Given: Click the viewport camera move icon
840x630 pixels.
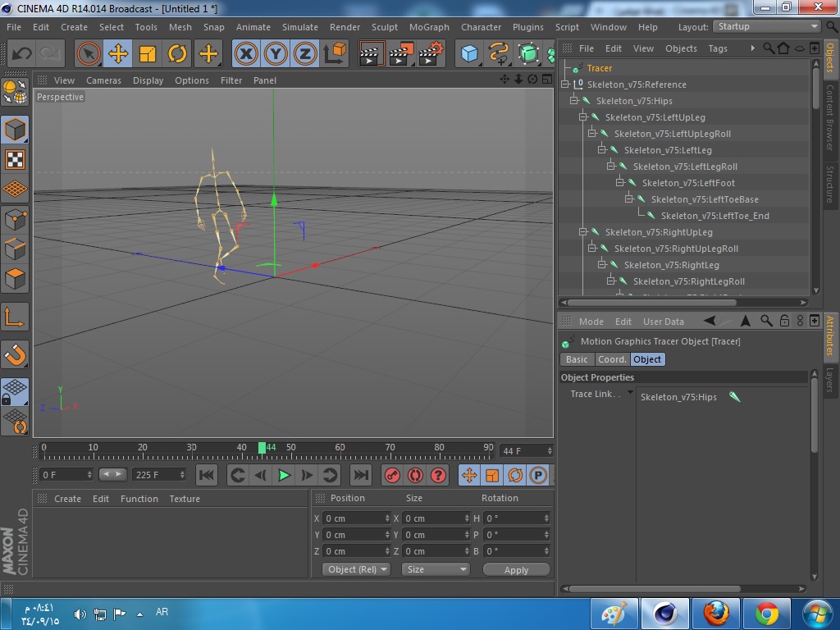Looking at the screenshot, I should tap(504, 80).
